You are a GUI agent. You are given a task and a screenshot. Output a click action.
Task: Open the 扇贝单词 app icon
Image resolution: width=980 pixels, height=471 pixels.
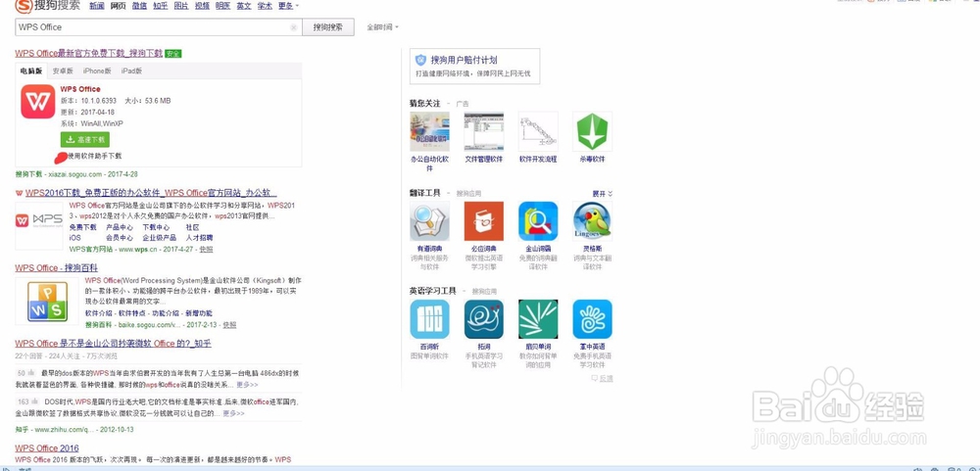point(538,319)
